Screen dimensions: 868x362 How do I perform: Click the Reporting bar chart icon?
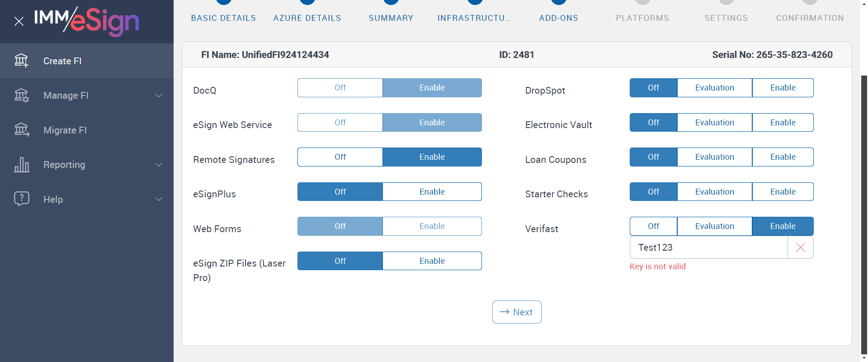[x=21, y=165]
